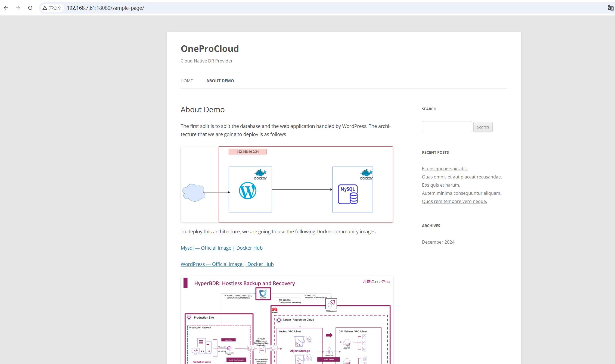Click the API Endpoint icon in diagram
Image resolution: width=615 pixels, height=364 pixels.
pos(331,304)
